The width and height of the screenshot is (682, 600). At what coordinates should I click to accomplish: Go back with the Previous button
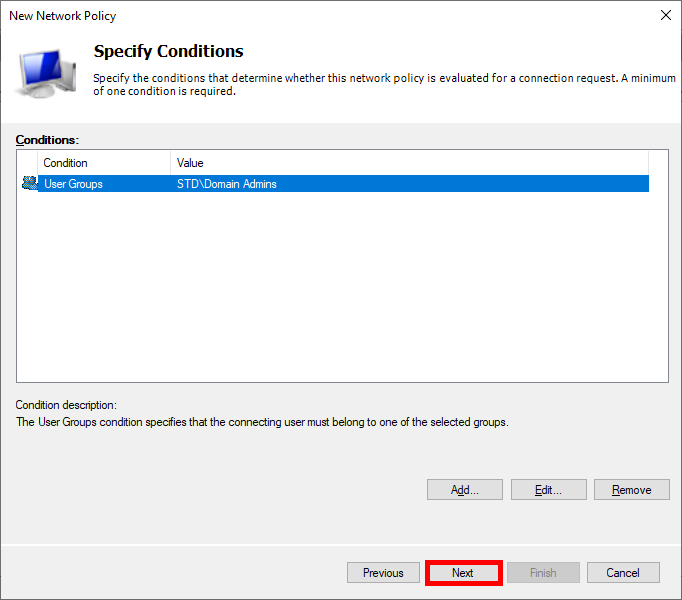click(x=383, y=573)
